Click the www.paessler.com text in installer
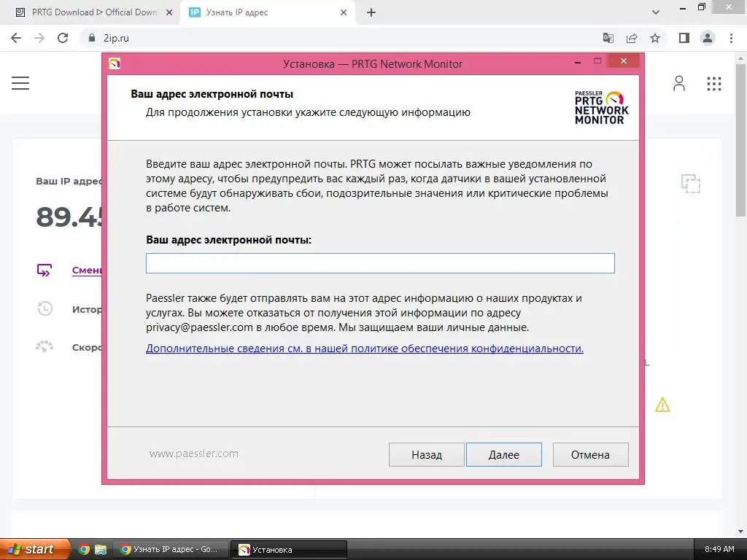This screenshot has height=560, width=747. click(x=194, y=454)
